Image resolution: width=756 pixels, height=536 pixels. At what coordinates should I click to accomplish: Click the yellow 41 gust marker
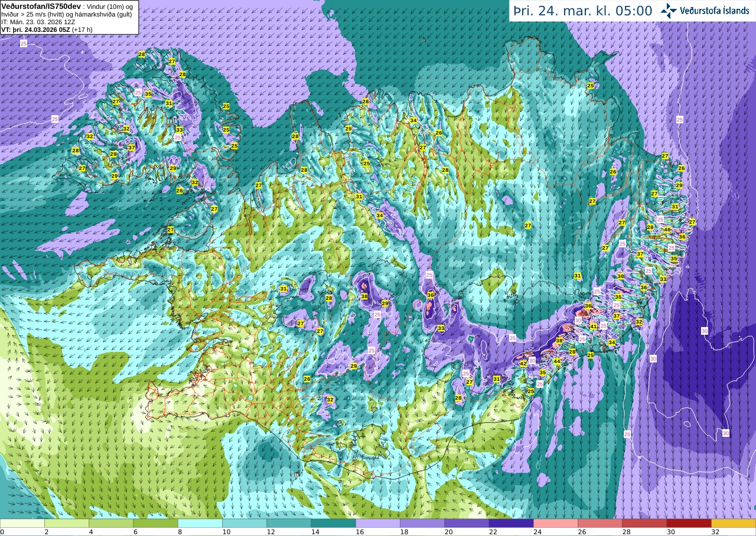point(594,326)
